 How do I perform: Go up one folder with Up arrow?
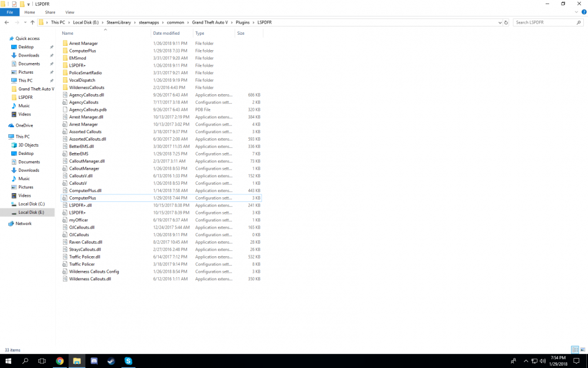32,22
